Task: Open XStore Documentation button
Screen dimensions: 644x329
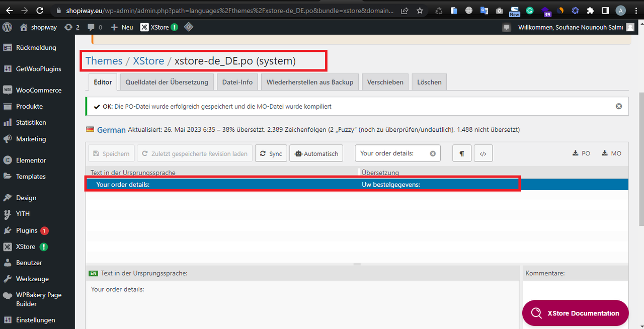Action: pyautogui.click(x=576, y=313)
